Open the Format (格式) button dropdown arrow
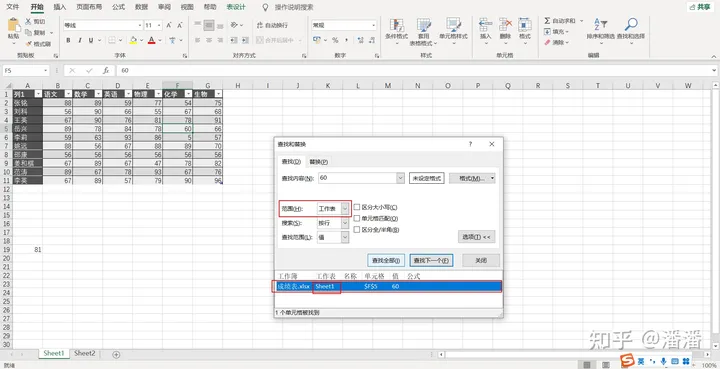The width and height of the screenshot is (720, 369). tap(493, 178)
